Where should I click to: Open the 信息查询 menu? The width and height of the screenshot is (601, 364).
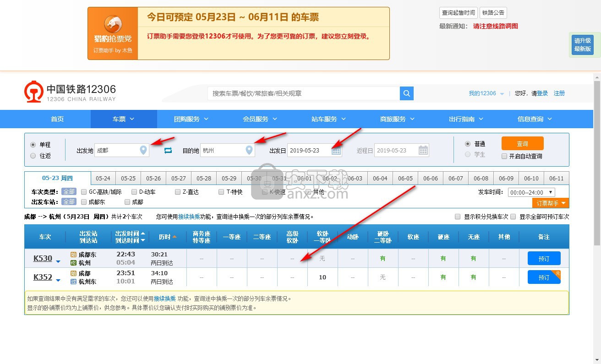pyautogui.click(x=535, y=119)
